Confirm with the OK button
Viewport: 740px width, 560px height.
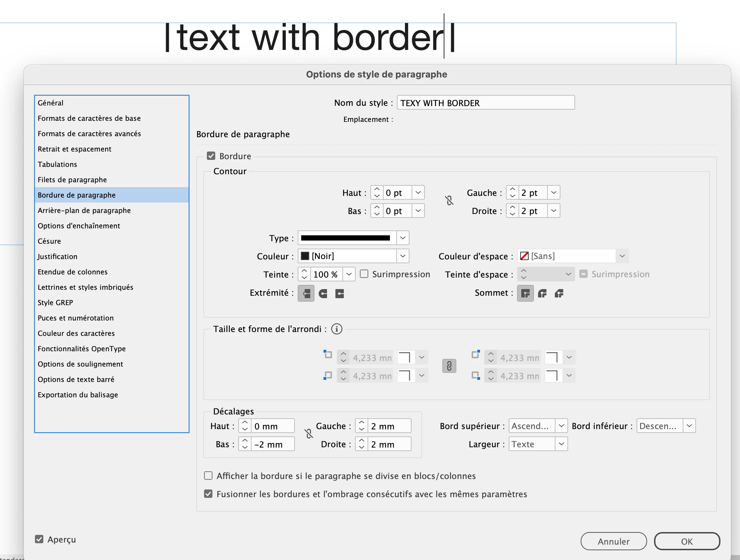[x=687, y=541]
